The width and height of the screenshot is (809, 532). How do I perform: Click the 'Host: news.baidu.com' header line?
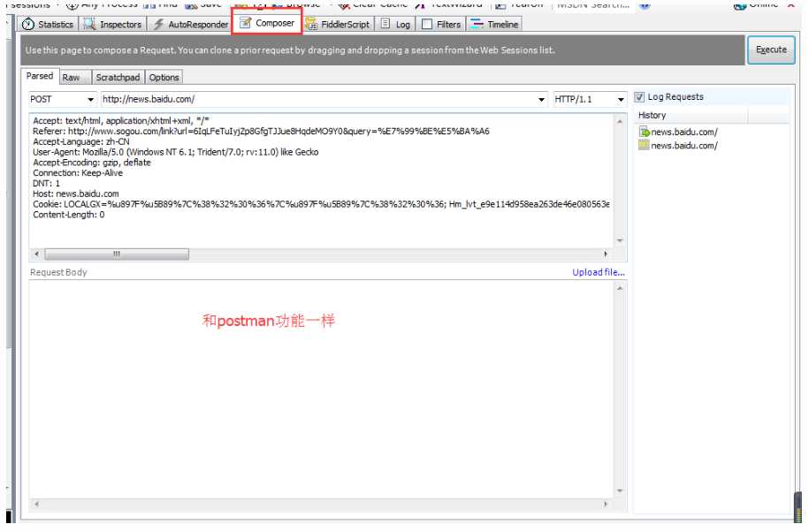75,194
